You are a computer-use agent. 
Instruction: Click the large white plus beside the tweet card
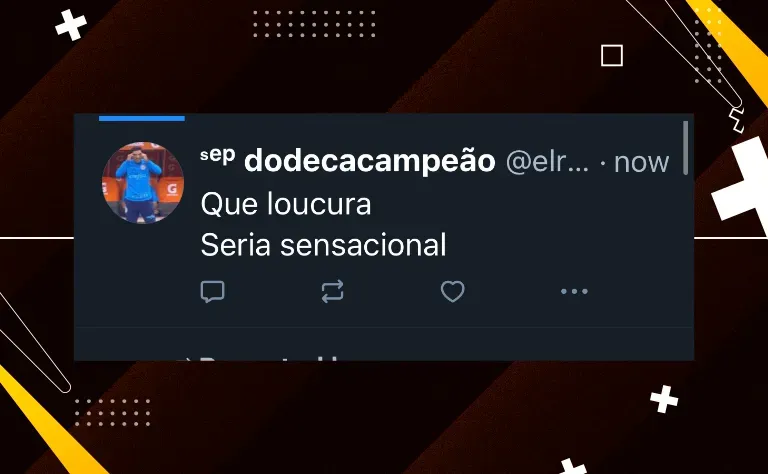pyautogui.click(x=741, y=186)
